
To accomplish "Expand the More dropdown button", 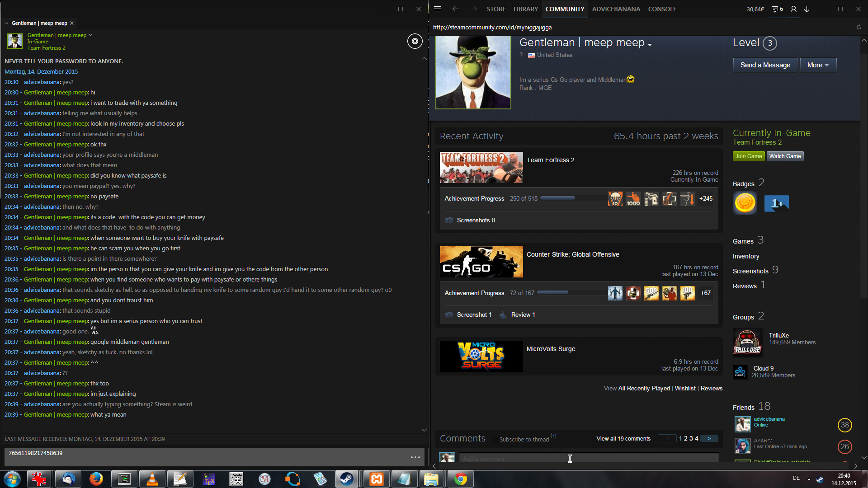I will pyautogui.click(x=818, y=65).
